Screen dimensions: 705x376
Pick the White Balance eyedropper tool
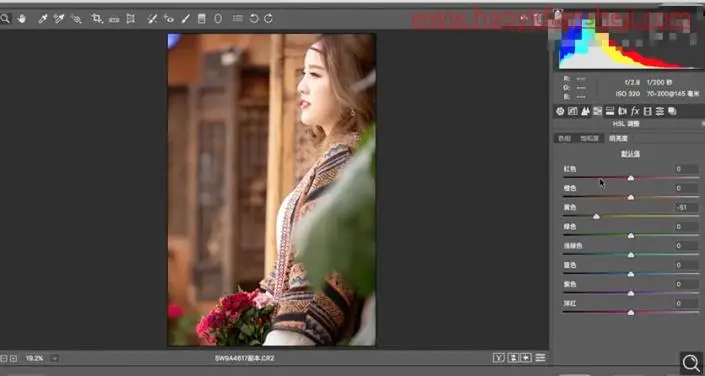tap(43, 18)
